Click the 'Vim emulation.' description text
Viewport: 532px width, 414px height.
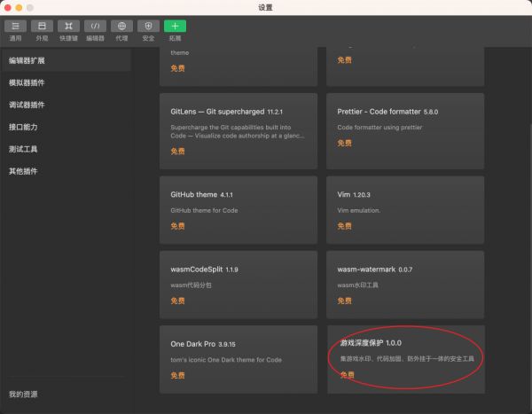[358, 210]
